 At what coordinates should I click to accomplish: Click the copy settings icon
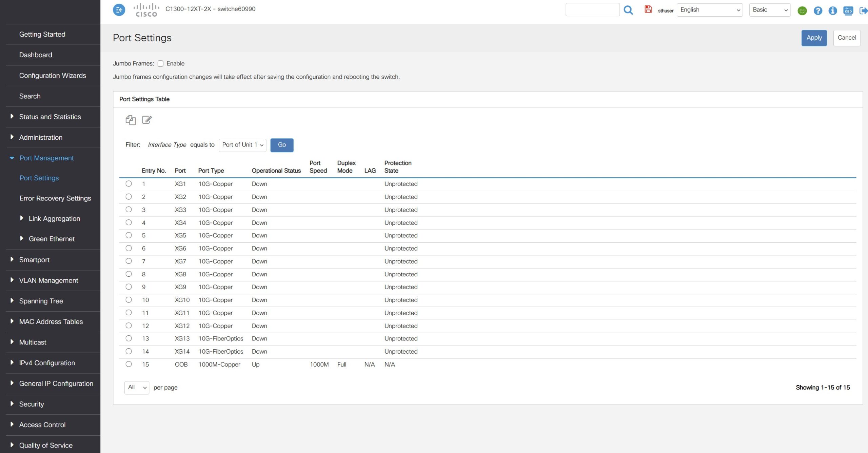131,120
